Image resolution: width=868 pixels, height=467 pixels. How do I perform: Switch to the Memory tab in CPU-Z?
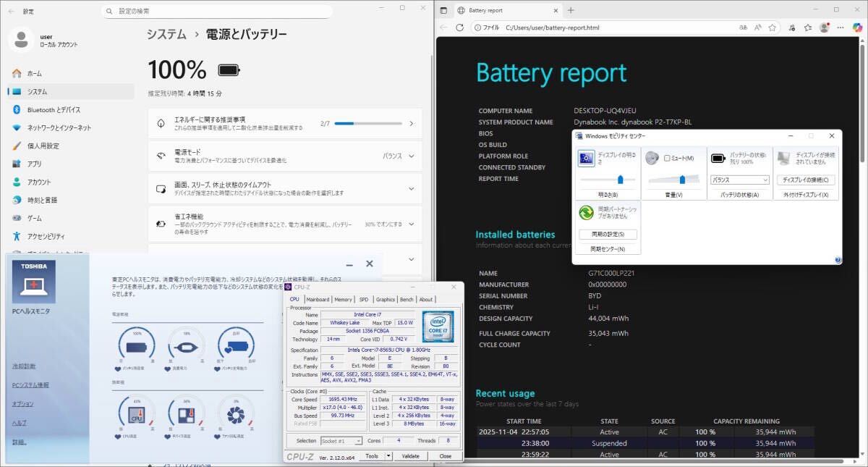click(343, 299)
